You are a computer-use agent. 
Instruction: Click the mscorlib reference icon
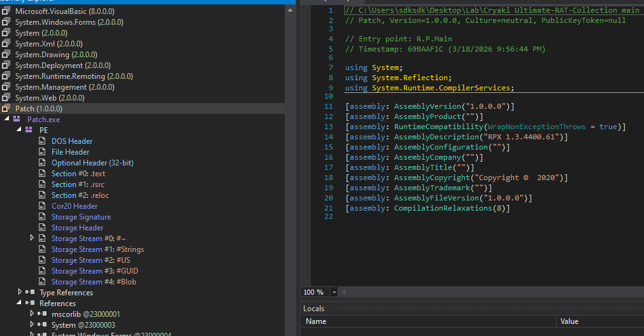point(43,314)
